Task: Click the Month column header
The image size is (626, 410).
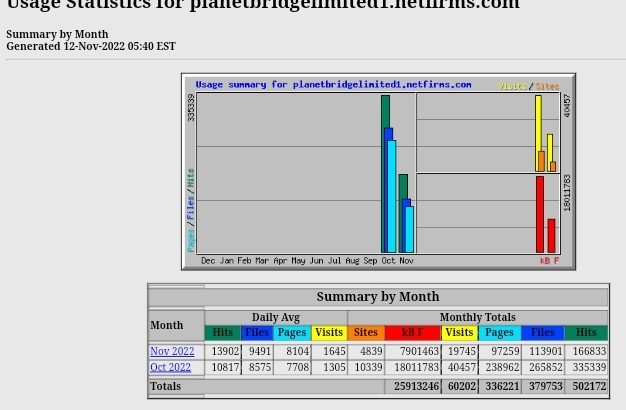Action: coord(176,325)
